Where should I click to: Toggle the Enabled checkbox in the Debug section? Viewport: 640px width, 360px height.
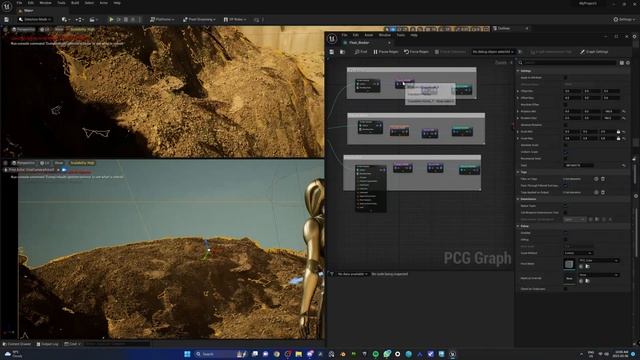coord(565,233)
